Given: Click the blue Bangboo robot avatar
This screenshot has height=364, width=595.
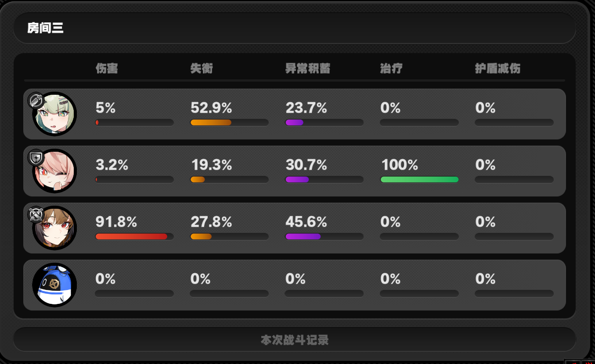Looking at the screenshot, I should pos(54,285).
